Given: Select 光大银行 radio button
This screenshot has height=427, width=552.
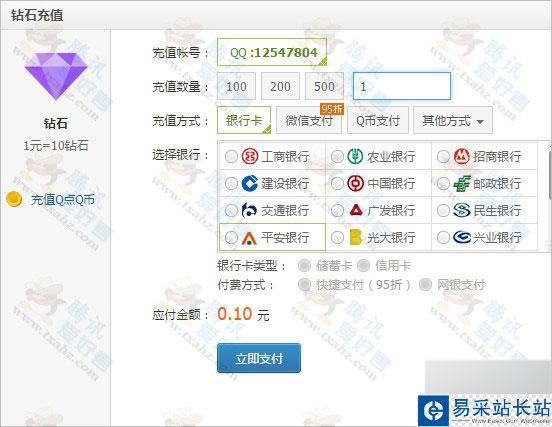Looking at the screenshot, I should pyautogui.click(x=337, y=237).
